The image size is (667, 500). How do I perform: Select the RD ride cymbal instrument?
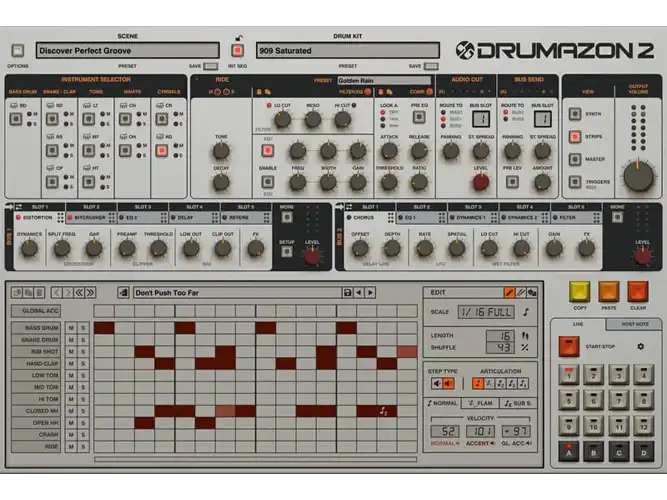click(x=162, y=150)
